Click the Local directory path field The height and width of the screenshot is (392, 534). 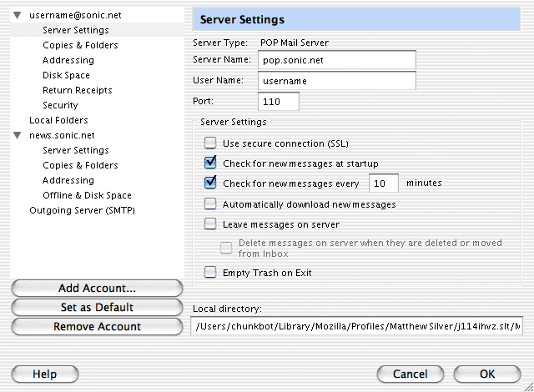356,326
